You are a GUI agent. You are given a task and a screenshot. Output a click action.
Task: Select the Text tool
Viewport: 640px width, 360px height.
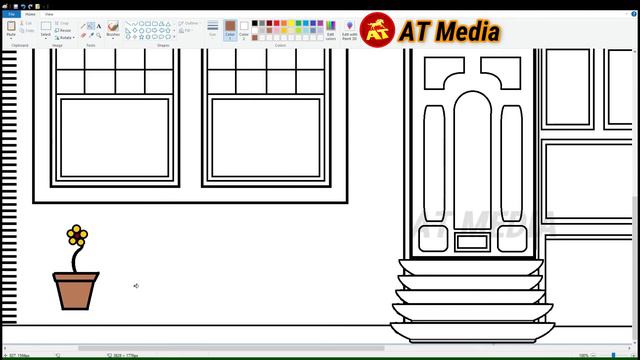click(x=99, y=26)
